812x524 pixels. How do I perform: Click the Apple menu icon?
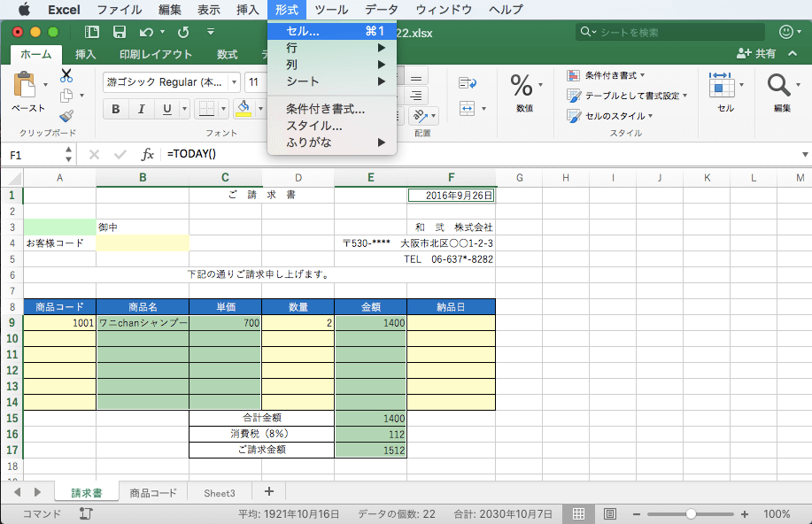point(24,10)
